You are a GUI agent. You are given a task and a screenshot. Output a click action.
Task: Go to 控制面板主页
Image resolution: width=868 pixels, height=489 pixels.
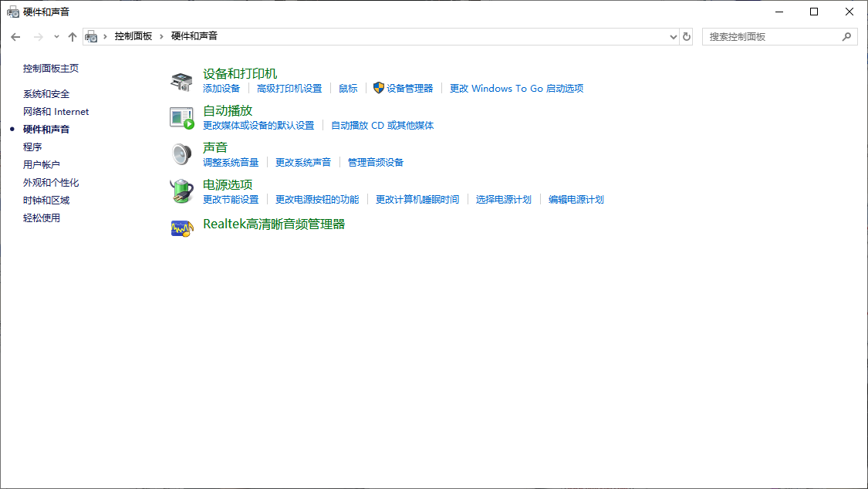click(x=51, y=69)
